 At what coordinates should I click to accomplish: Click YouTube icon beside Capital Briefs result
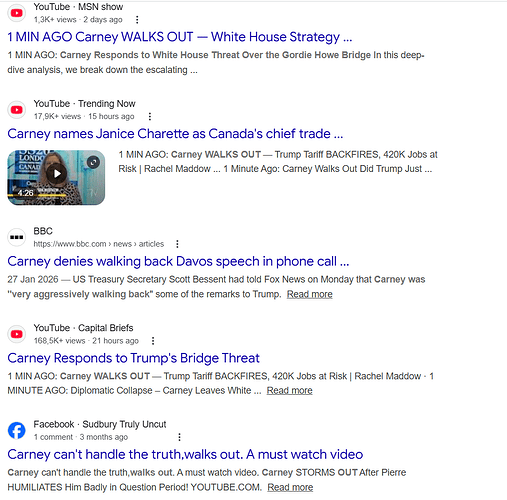(x=17, y=334)
